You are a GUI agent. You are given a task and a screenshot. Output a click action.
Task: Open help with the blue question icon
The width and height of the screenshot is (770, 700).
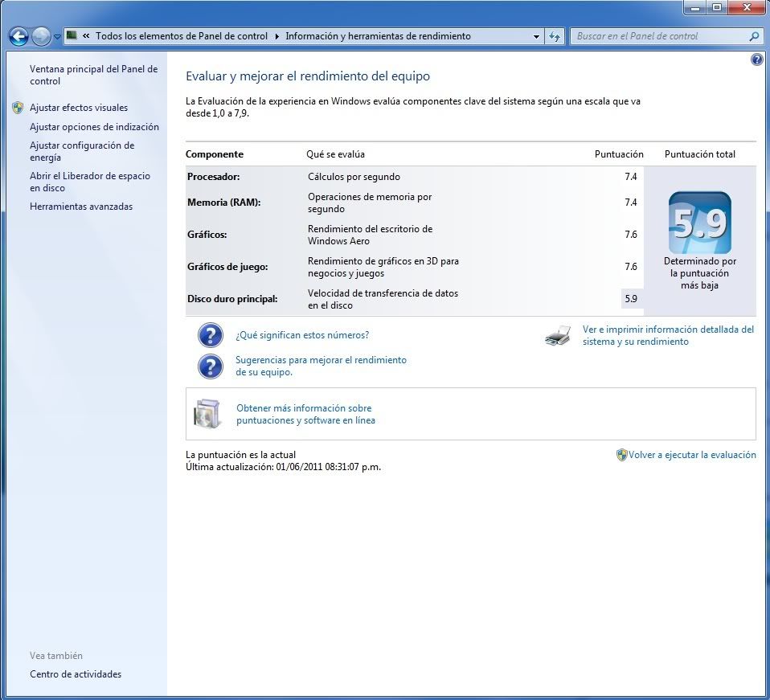click(x=757, y=60)
